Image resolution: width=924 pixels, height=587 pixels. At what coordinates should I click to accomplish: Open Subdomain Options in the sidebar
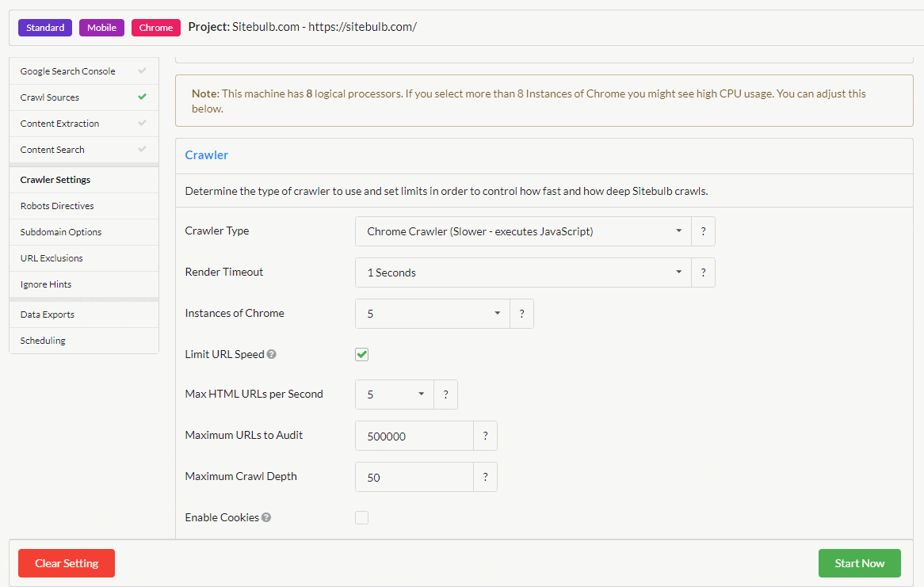click(x=84, y=232)
